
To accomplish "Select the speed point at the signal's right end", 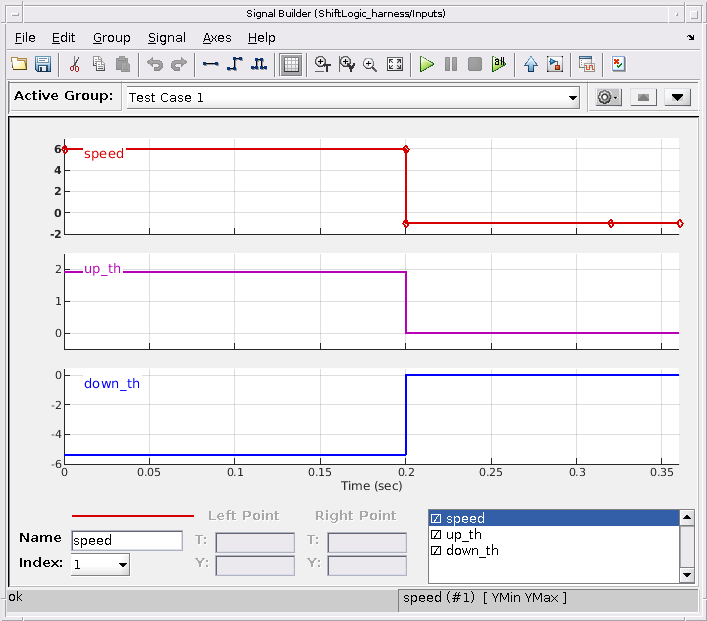I will [x=680, y=223].
